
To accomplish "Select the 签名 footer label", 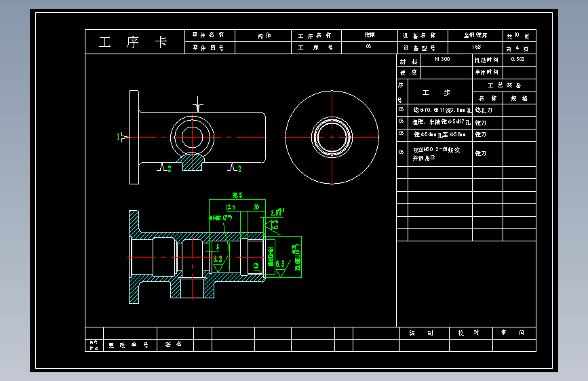I will pyautogui.click(x=174, y=344).
